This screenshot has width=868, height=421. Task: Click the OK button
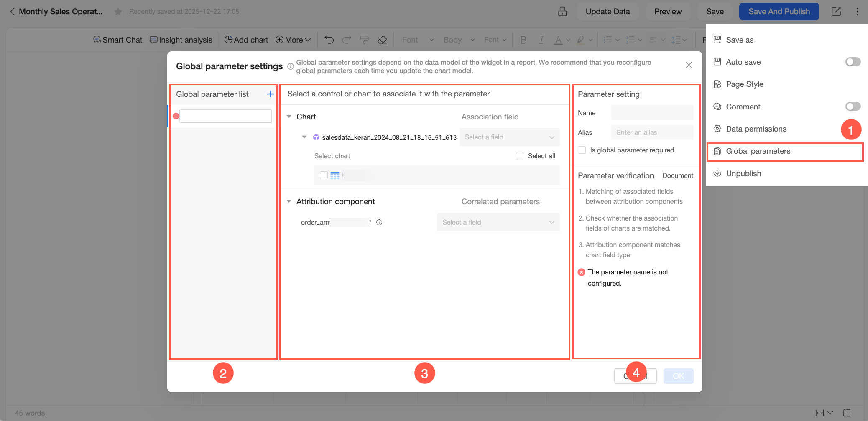pyautogui.click(x=678, y=376)
